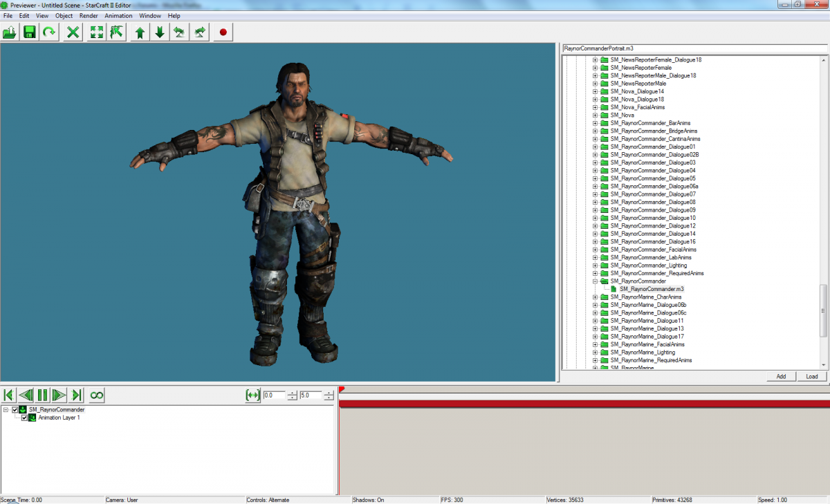Open the View menu
Screen dimensions: 830x504
coord(42,15)
